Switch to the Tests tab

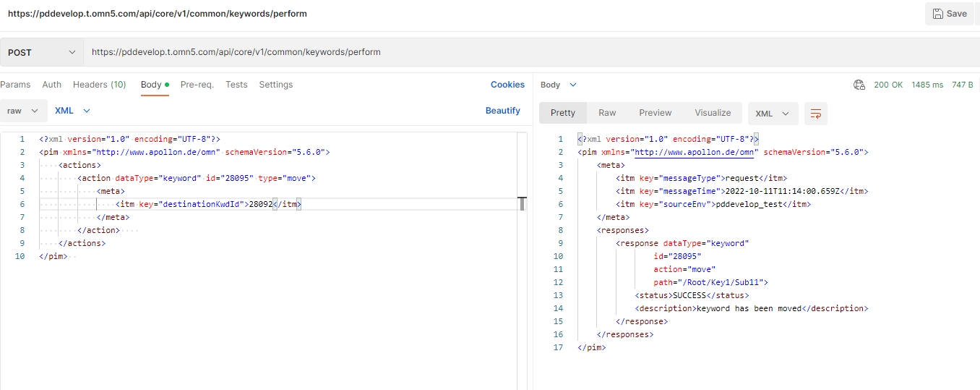click(x=236, y=85)
